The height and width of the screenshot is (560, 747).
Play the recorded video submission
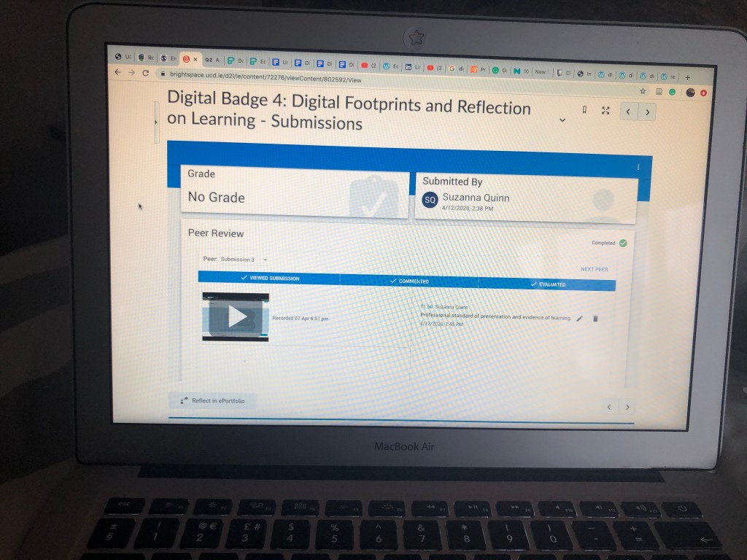point(236,317)
